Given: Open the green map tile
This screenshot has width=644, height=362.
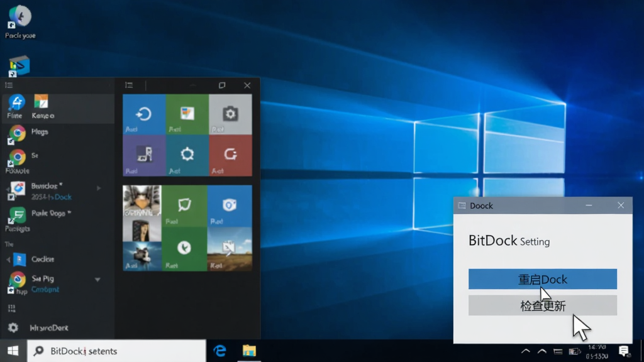Looking at the screenshot, I should click(x=184, y=206).
